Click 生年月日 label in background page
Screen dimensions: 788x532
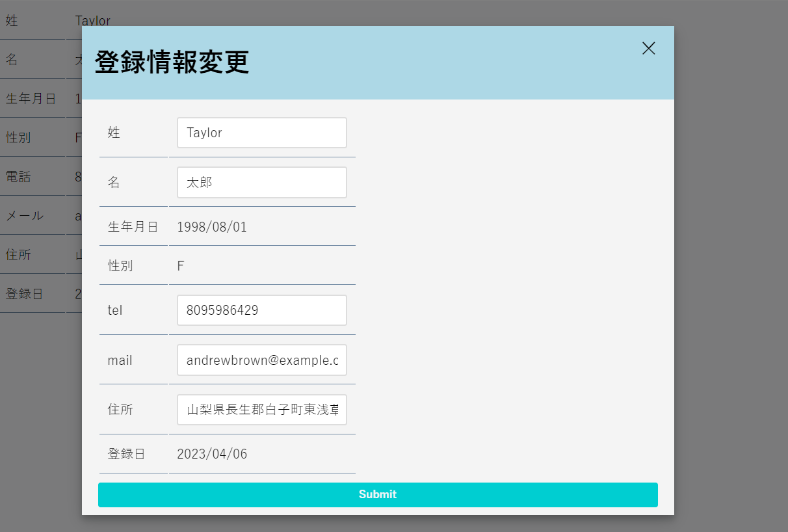pos(31,99)
